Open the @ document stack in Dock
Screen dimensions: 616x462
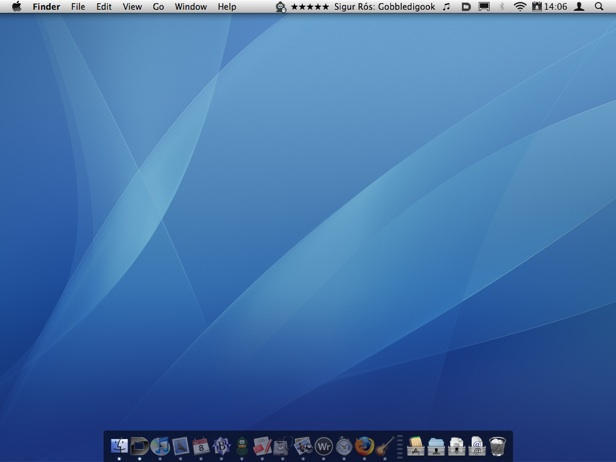477,446
